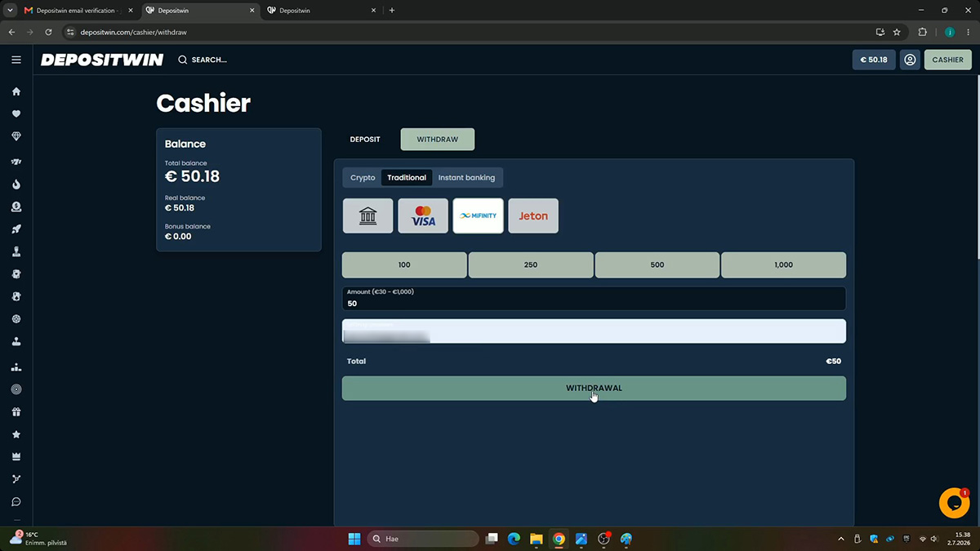The image size is (980, 551).
Task: Choose the Instant banking tab
Action: tap(466, 178)
